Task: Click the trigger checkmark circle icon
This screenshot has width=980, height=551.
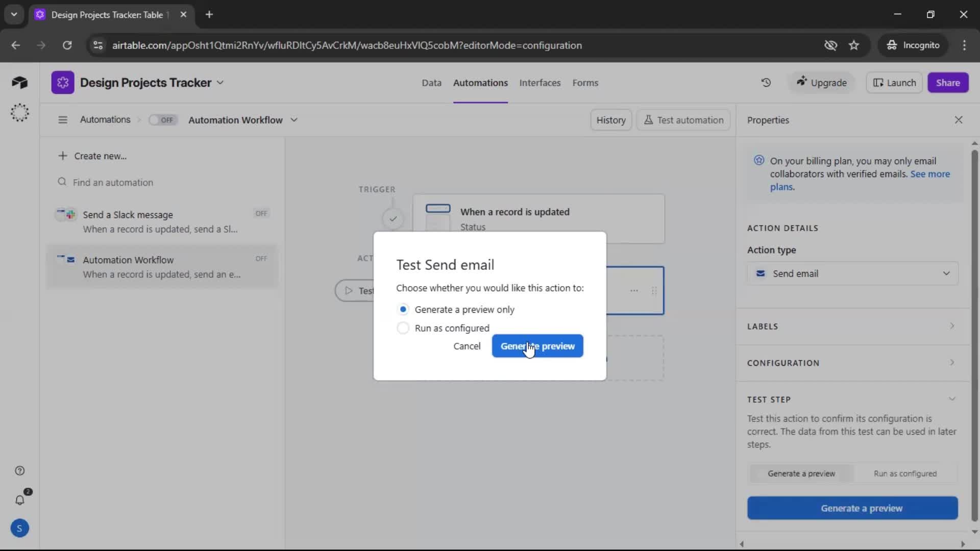Action: (x=393, y=219)
